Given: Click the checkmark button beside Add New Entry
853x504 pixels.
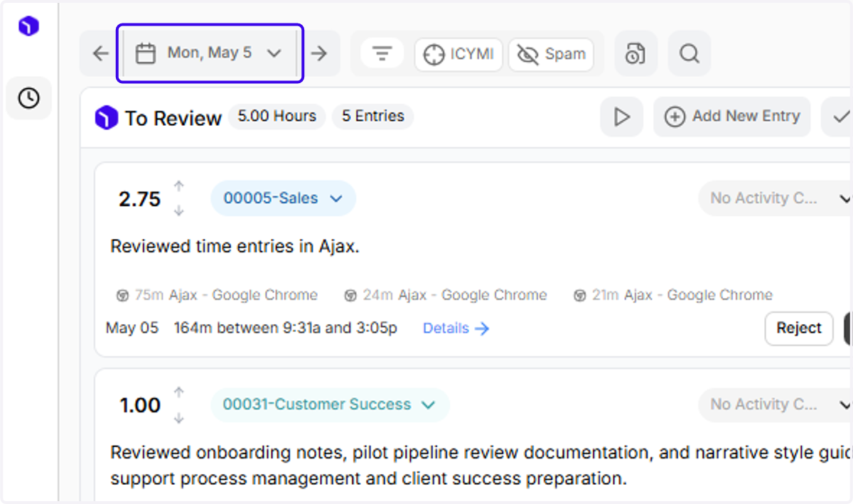Looking at the screenshot, I should tap(837, 117).
